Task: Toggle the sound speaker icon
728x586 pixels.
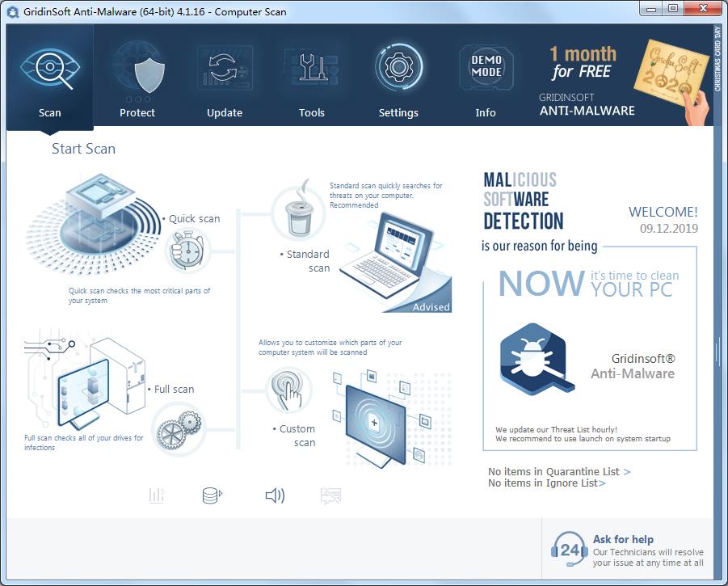Action: [275, 495]
